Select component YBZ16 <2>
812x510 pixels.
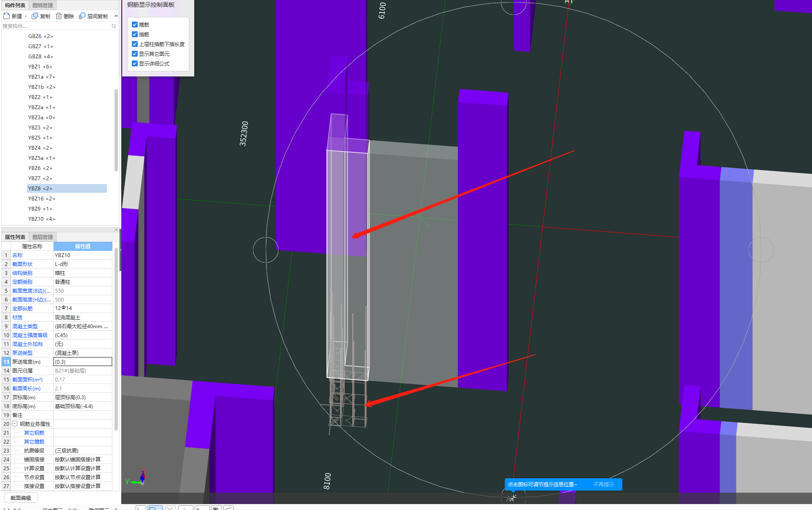pyautogui.click(x=41, y=199)
